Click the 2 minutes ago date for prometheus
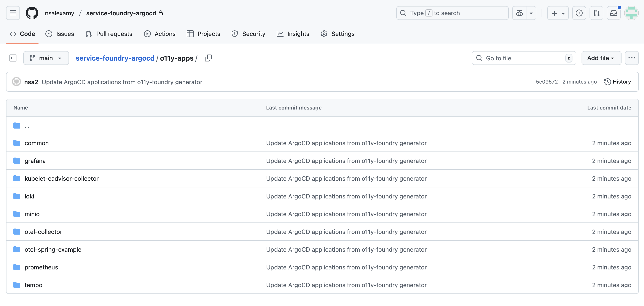Screen dimensions: 644x306 (612, 267)
